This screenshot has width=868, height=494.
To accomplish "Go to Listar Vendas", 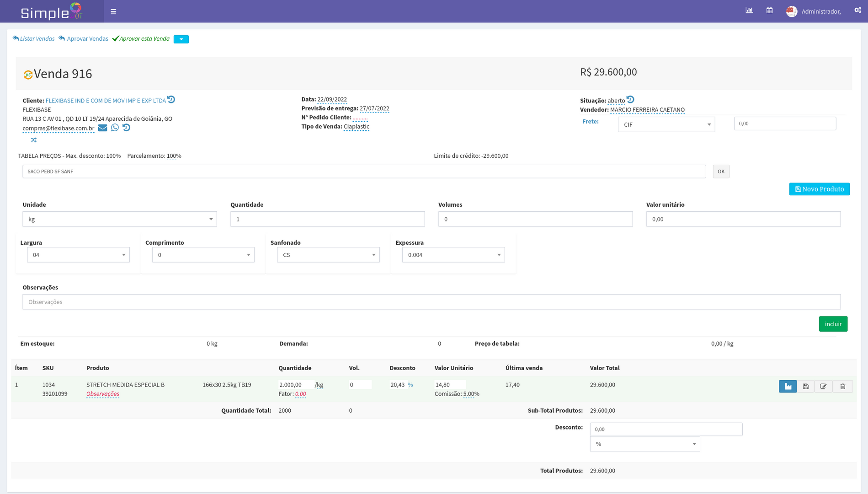I will click(33, 39).
